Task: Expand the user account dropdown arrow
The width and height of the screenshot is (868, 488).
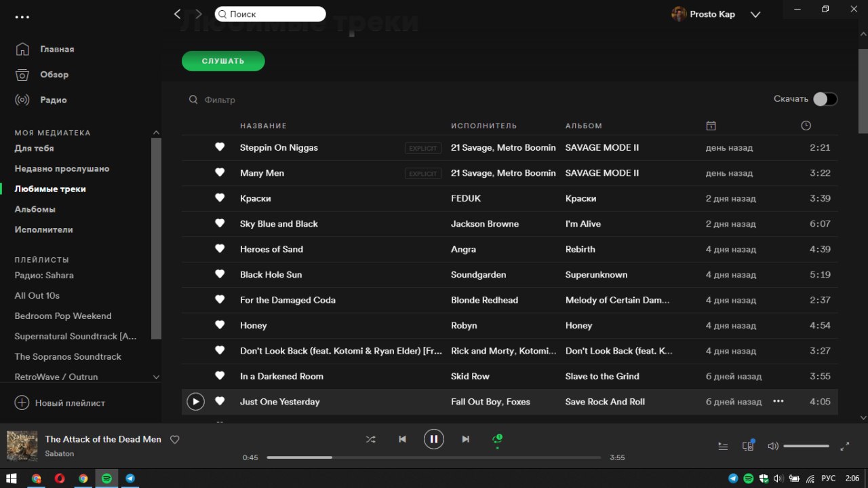Action: pos(755,14)
